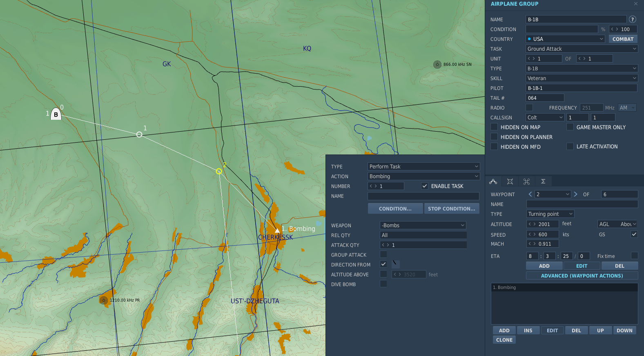The image size is (644, 356).
Task: Open the Task dropdown showing Ground Attack
Action: (x=582, y=49)
